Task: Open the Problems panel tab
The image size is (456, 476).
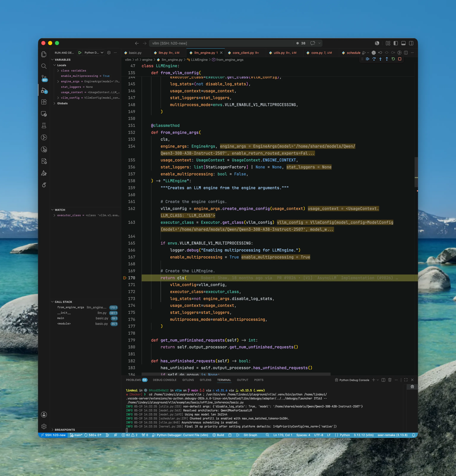Action: point(137,380)
